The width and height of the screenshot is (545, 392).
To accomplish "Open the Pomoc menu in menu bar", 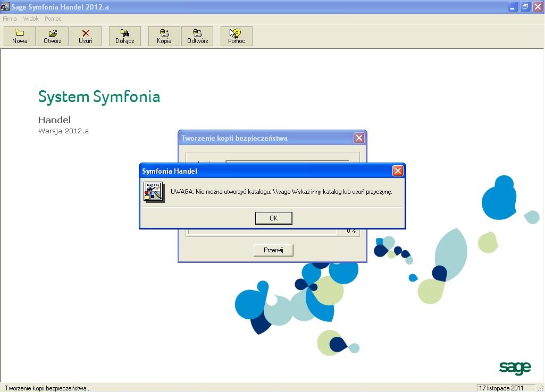I will (x=53, y=19).
